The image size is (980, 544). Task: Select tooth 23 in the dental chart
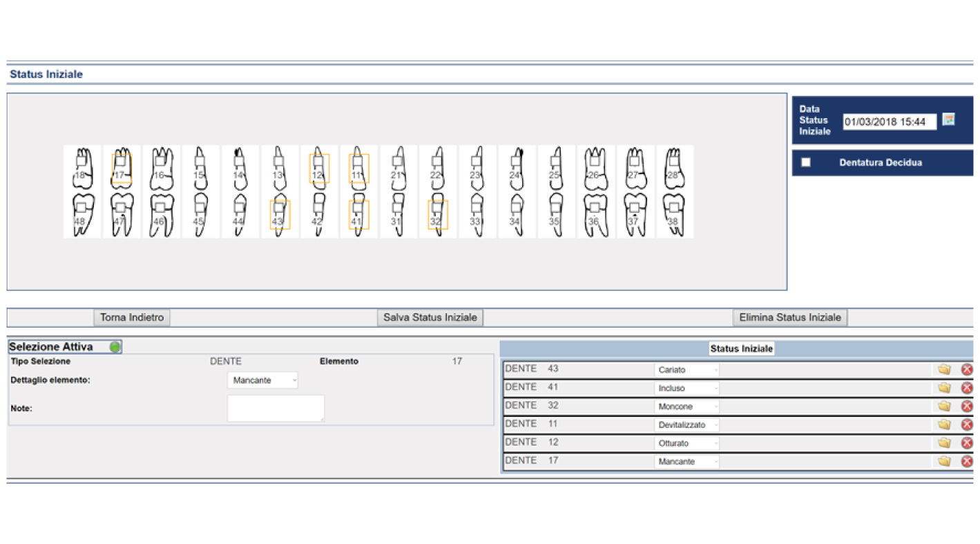[x=477, y=168]
